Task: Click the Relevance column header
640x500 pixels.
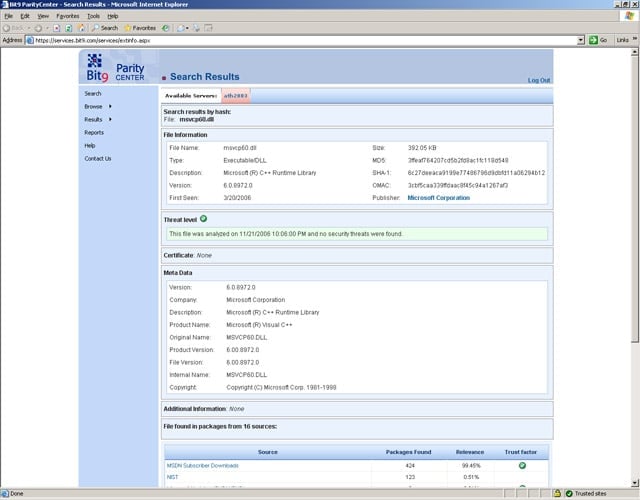Action: (470, 452)
